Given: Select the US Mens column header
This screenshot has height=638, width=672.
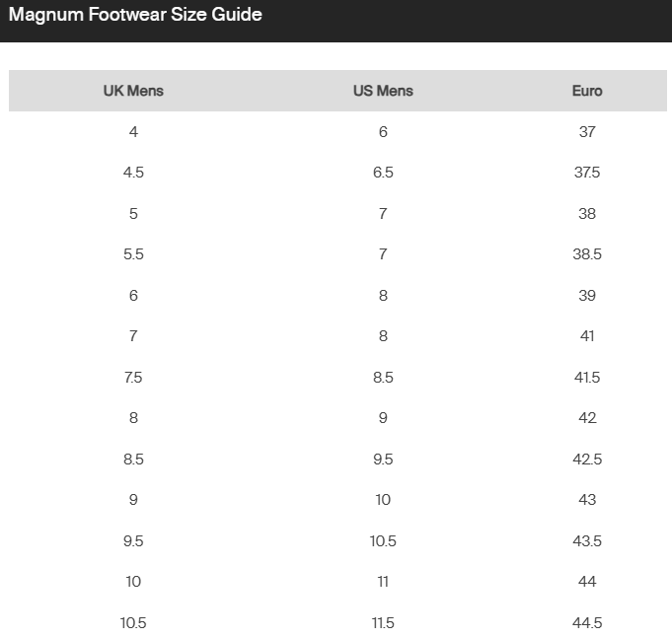Looking at the screenshot, I should point(383,91).
